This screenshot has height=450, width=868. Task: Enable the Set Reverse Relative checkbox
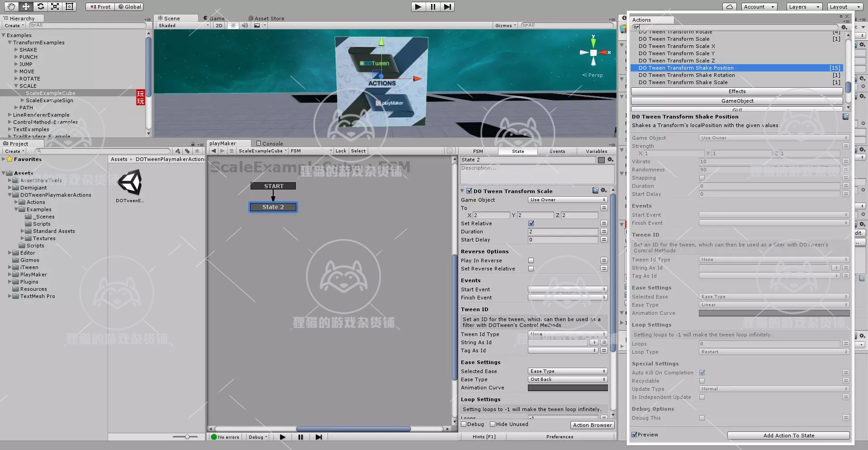point(531,269)
